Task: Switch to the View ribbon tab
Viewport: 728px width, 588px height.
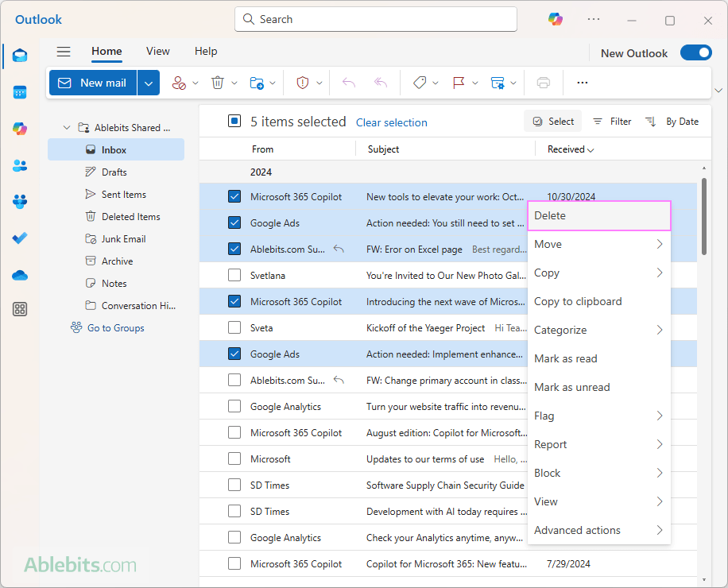Action: 157,51
